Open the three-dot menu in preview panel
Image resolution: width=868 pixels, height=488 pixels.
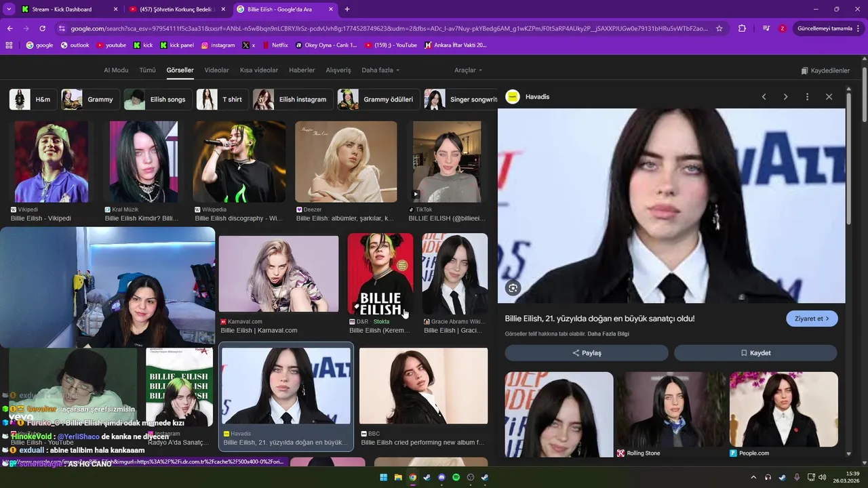point(807,97)
